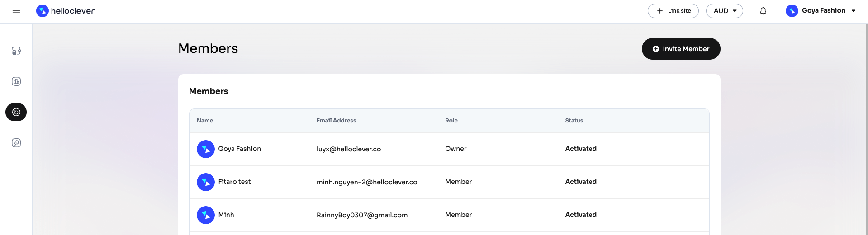This screenshot has width=868, height=235.
Task: Open the hamburger menu
Action: pyautogui.click(x=16, y=11)
